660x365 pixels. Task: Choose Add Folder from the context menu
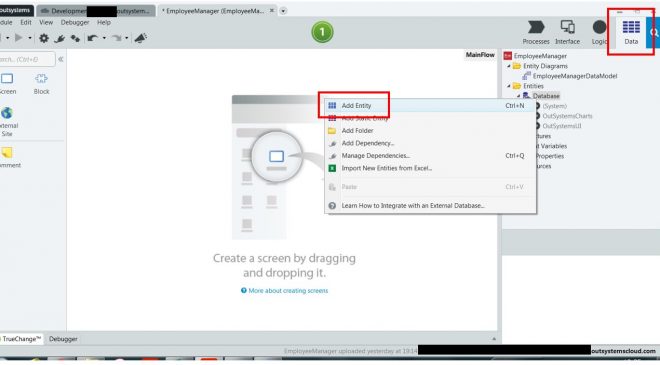click(x=430, y=131)
